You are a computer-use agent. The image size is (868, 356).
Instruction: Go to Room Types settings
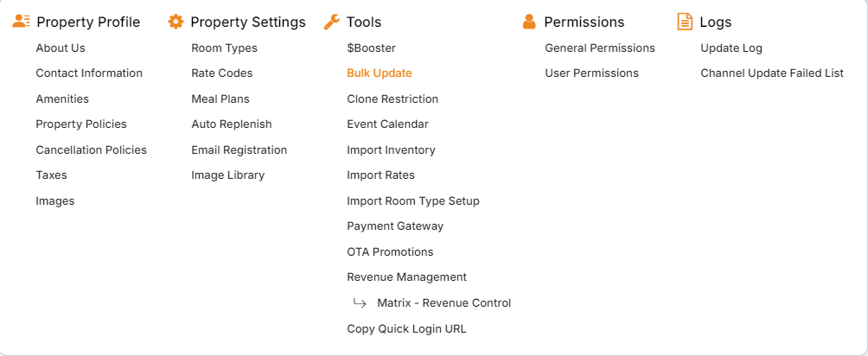coord(224,48)
